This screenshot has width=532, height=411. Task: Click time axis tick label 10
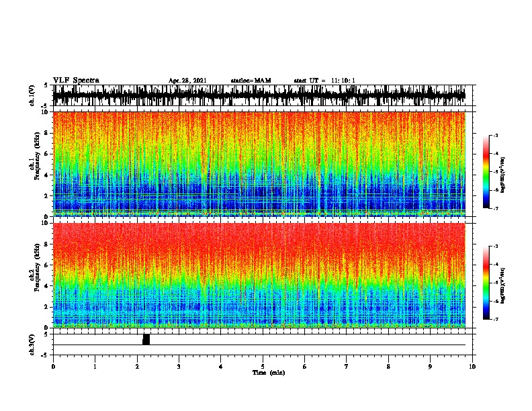tap(472, 366)
